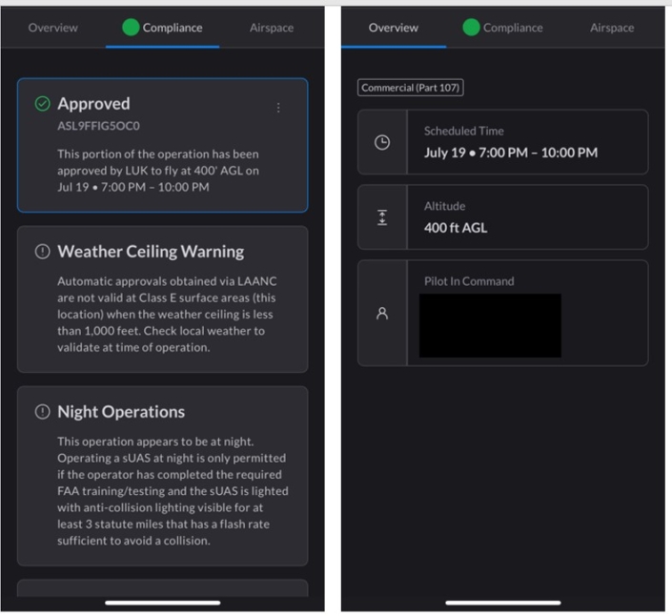
Task: Click the redacted Pilot In Command name field
Action: [x=490, y=326]
